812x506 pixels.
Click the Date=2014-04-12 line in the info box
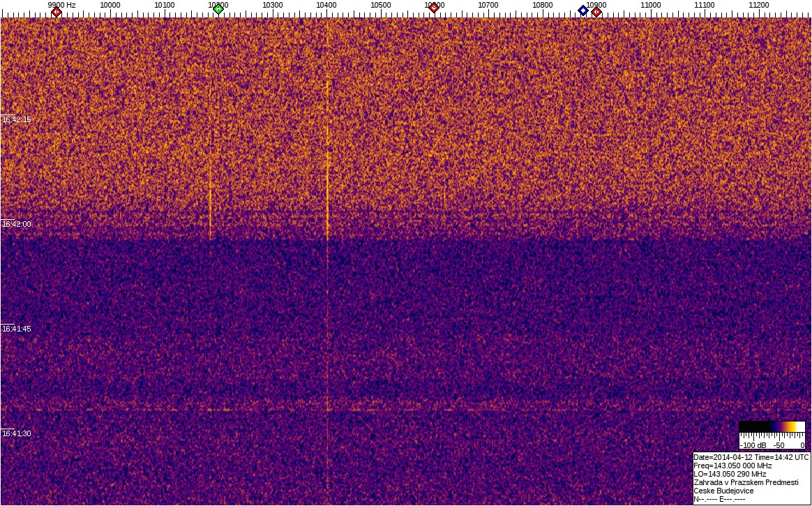tap(751, 457)
